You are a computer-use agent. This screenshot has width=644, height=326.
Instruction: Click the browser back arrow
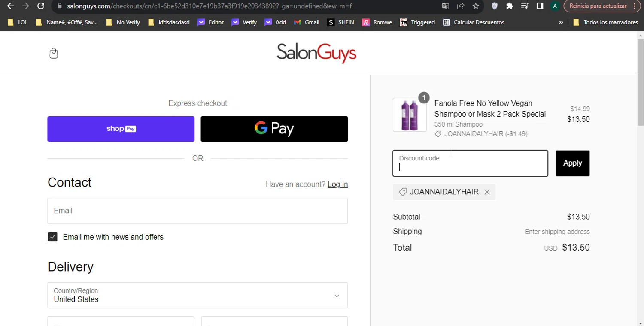(10, 6)
